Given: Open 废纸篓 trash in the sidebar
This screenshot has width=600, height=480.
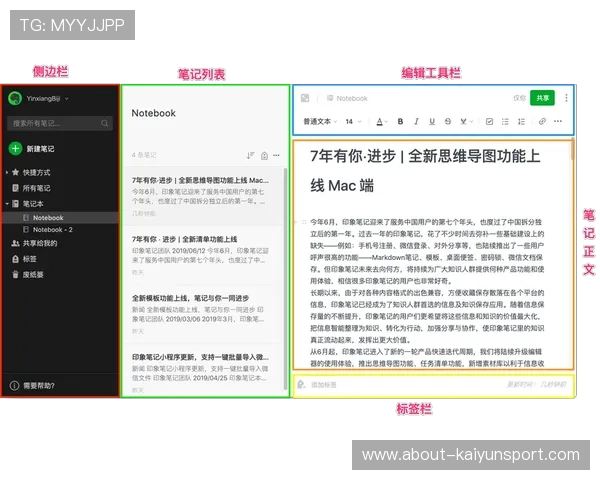Looking at the screenshot, I should [x=28, y=274].
